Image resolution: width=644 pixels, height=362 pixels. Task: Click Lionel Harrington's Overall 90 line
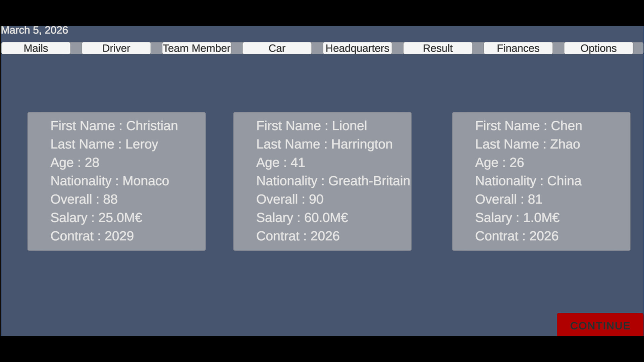(290, 199)
